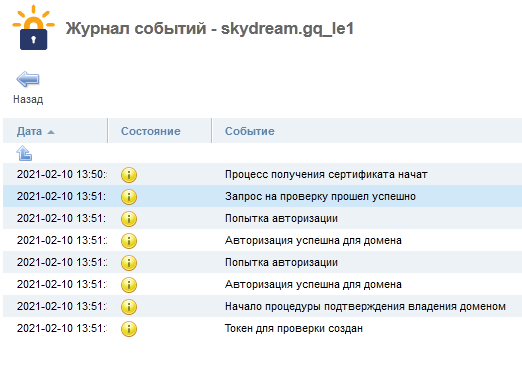This screenshot has height=386, width=522.
Task: Select event Начало процедуры подтверждения владения доменом
Action: point(365,306)
